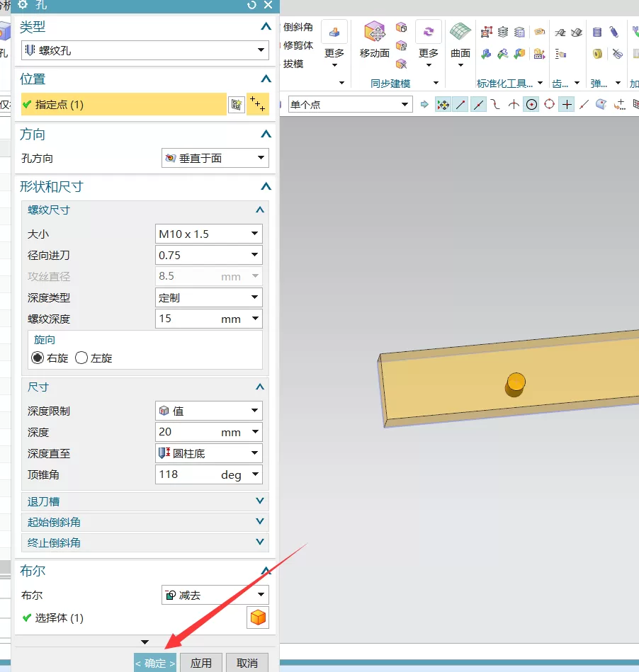Click the purple sync 更多 icon in 同步建模
Viewport: 639px width, 672px height.
pyautogui.click(x=429, y=32)
